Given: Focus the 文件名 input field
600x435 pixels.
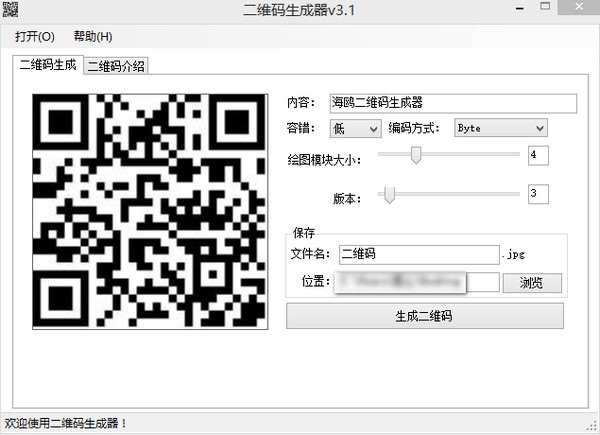Looking at the screenshot, I should pyautogui.click(x=419, y=254).
